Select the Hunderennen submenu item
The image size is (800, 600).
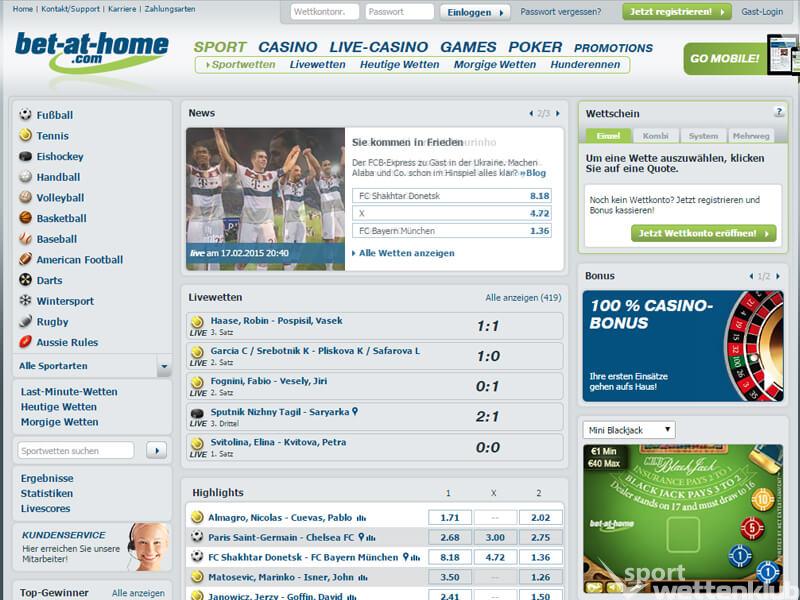(585, 65)
